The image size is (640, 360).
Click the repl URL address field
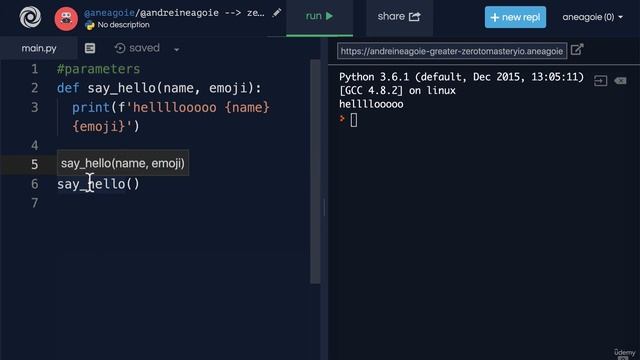tap(452, 51)
